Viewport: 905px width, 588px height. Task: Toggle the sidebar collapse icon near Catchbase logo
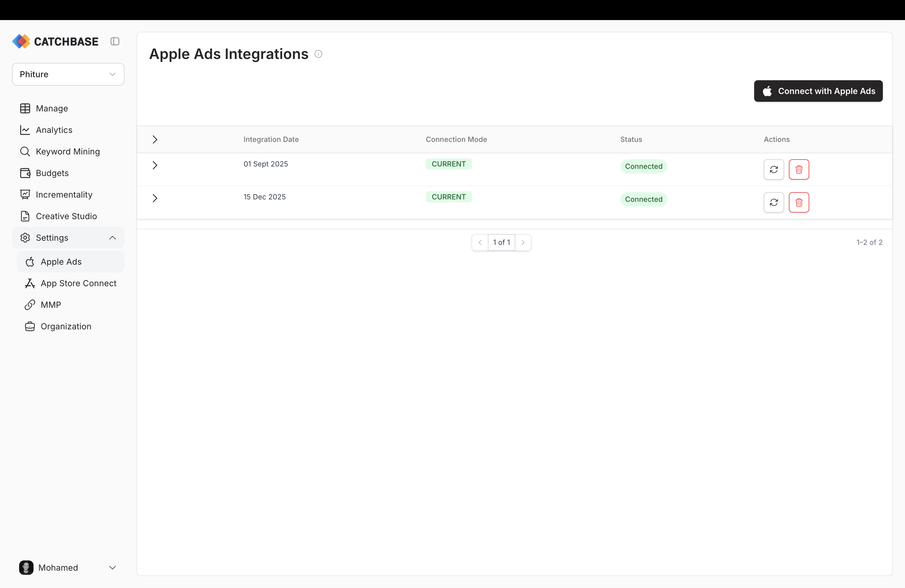pos(115,41)
